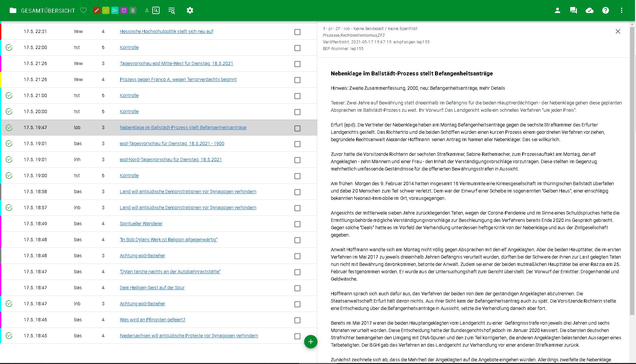Open Was wird an Pfingsten gefeiert? article
636x364 pixels.
point(152,320)
